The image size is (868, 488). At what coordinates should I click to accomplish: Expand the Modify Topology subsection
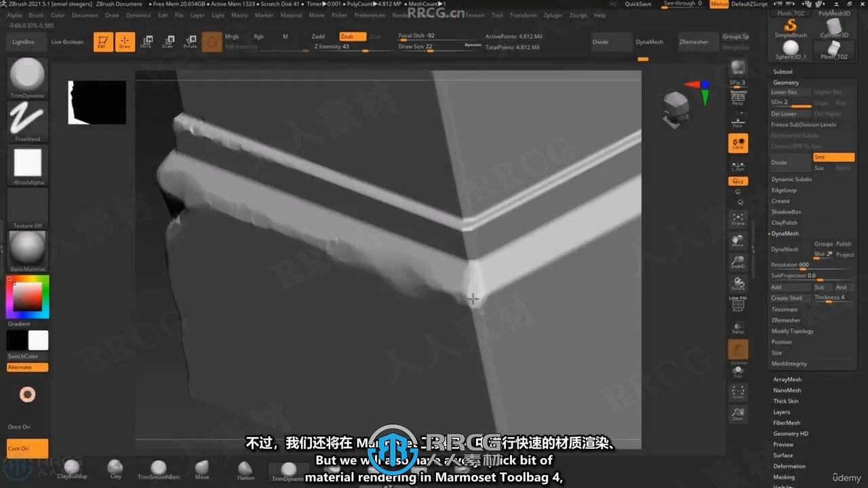[792, 331]
